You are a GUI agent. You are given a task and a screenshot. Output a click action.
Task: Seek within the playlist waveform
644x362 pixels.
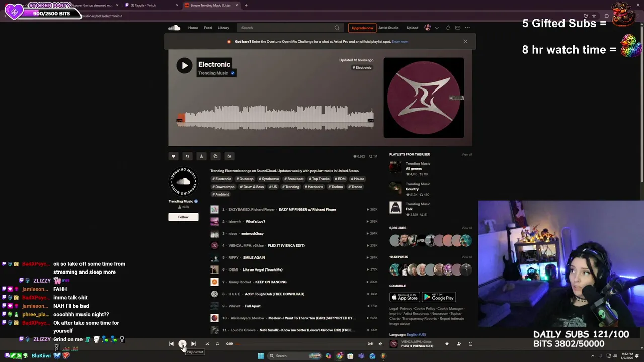point(275,117)
